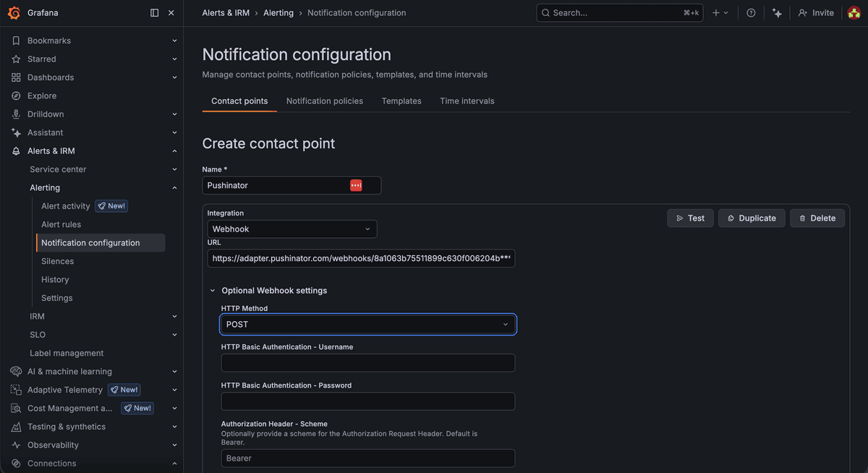Screen dimensions: 868x473
Task: Switch to the Time intervals tab
Action: coord(467,101)
